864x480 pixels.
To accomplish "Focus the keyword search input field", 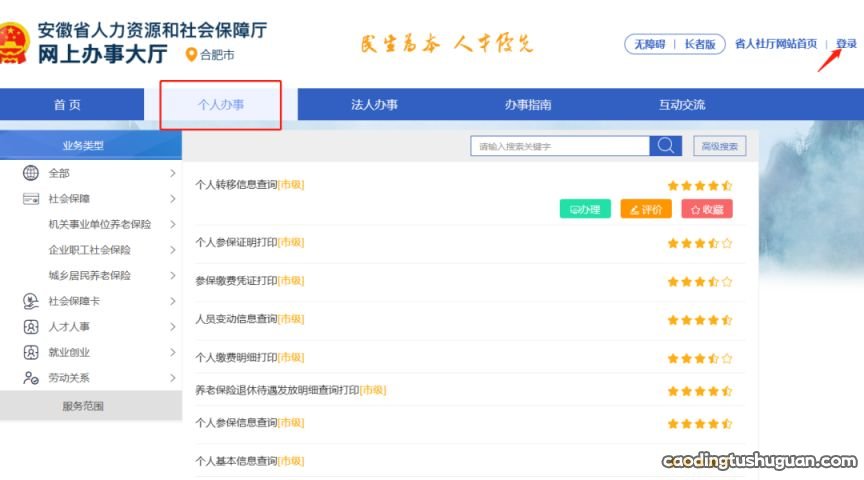I will pyautogui.click(x=560, y=146).
